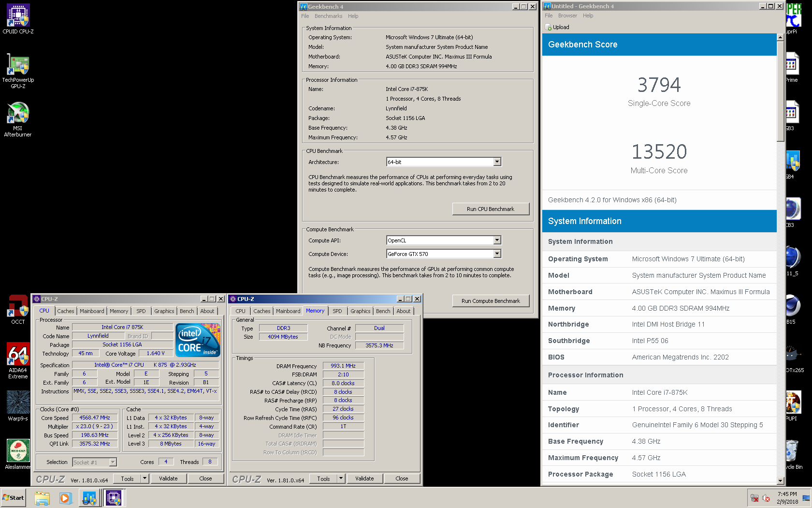Click the 13520 Multi-Core Score value
The height and width of the screenshot is (508, 812).
coord(659,152)
